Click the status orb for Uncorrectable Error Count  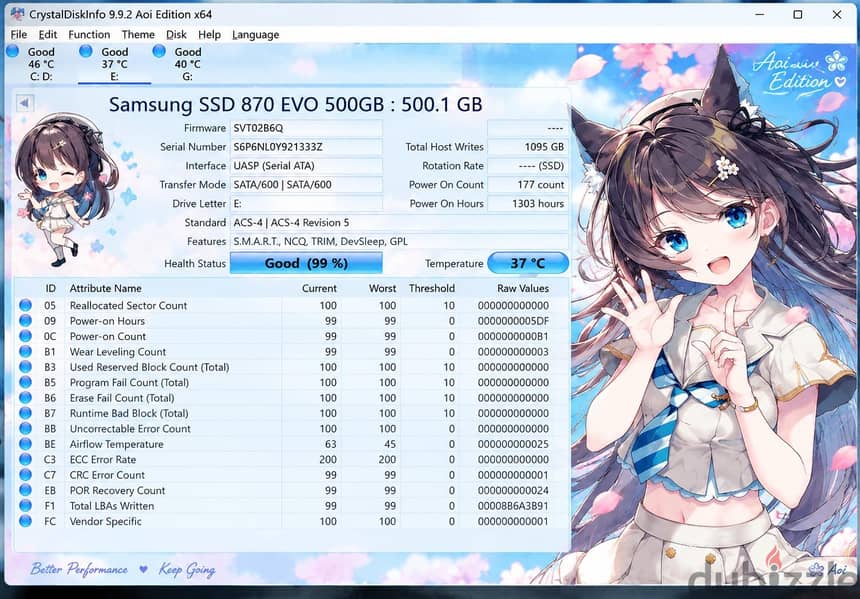tap(25, 428)
